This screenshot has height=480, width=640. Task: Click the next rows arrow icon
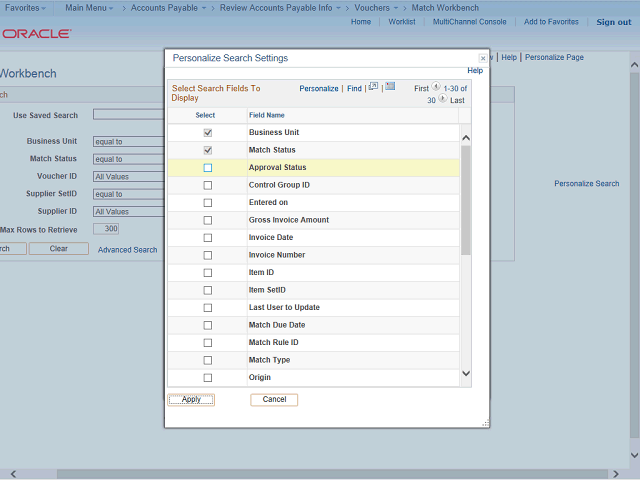[x=443, y=100]
